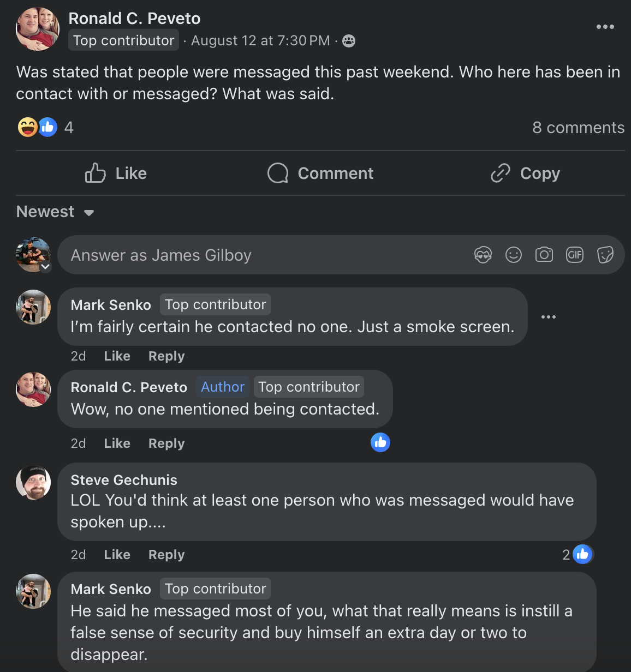Expand the Newest comment sort dropdown
Viewport: 631px width, 672px height.
(x=55, y=212)
